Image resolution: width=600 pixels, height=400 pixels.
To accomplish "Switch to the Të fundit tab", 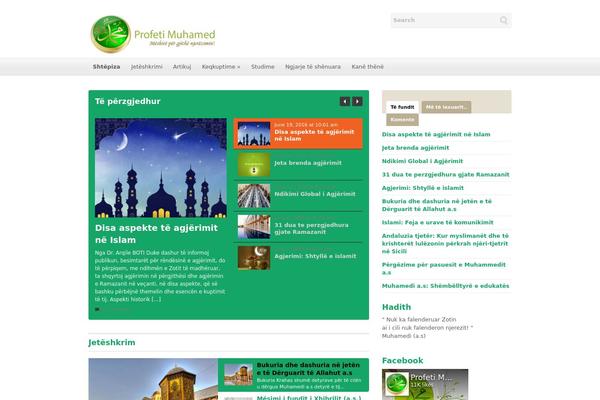I will click(402, 107).
